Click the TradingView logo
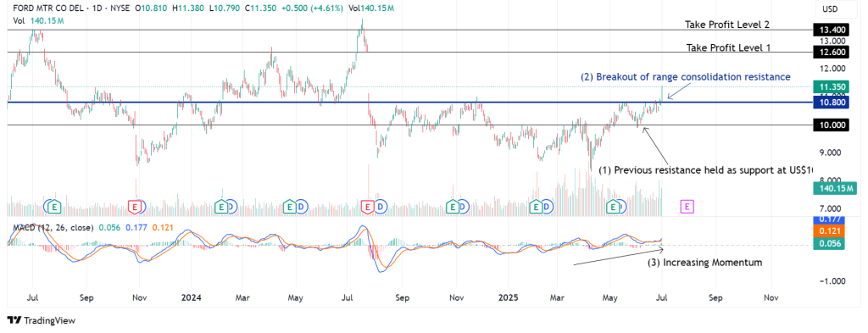Viewport: 868px width, 333px height. pyautogui.click(x=42, y=320)
